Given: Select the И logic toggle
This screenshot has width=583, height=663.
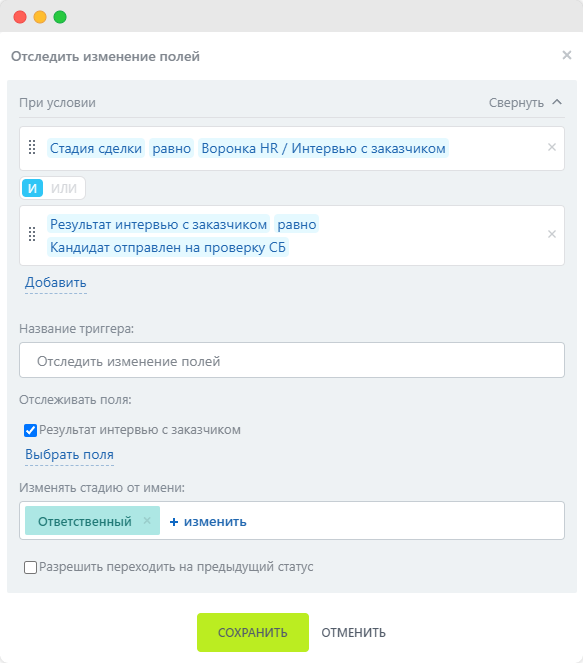Looking at the screenshot, I should pos(33,188).
